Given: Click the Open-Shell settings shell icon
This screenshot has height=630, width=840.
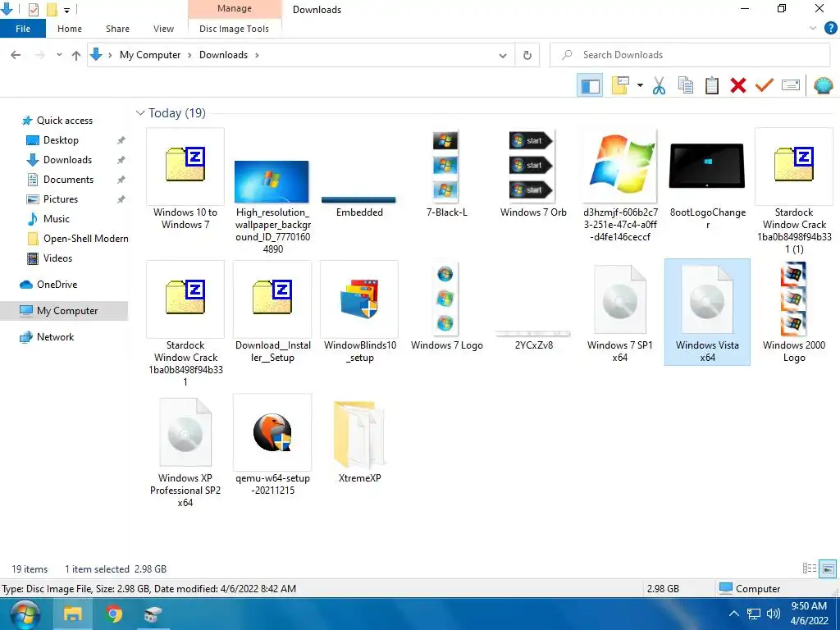Looking at the screenshot, I should coord(824,85).
